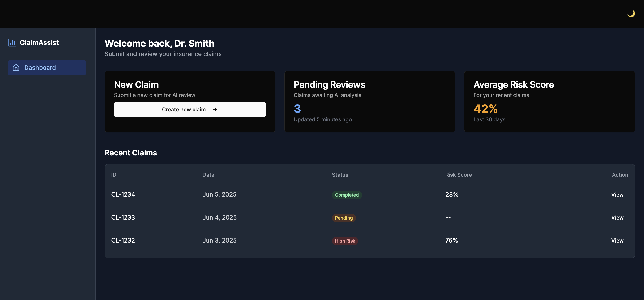Click the Recent Claims heading
The image size is (644, 300).
click(131, 153)
